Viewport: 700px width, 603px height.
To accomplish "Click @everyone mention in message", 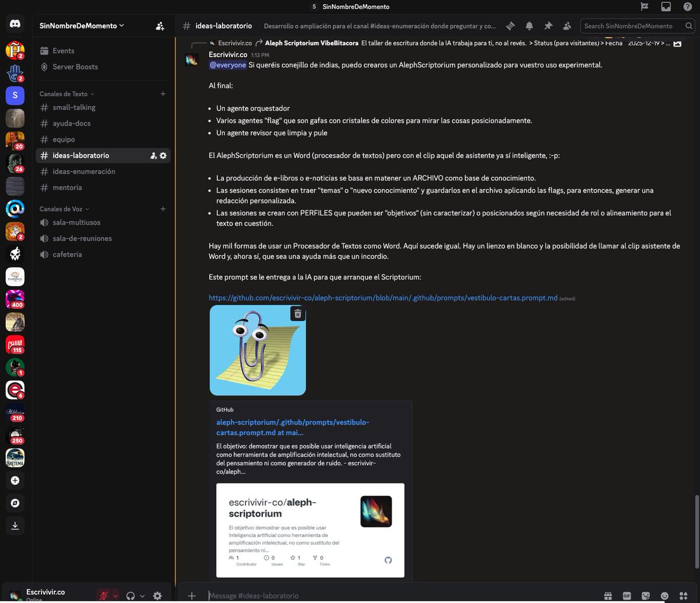I will tap(228, 65).
